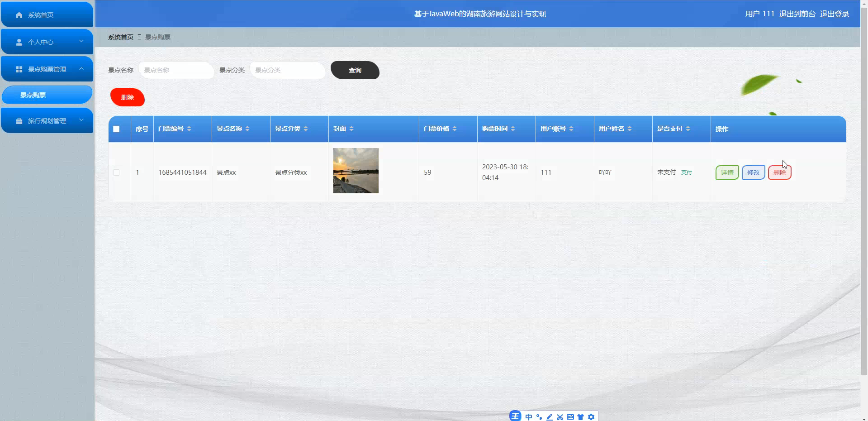Viewport: 868px width, 421px height.
Task: Toggle punctuation mode icon in IME toolbar
Action: (x=539, y=417)
